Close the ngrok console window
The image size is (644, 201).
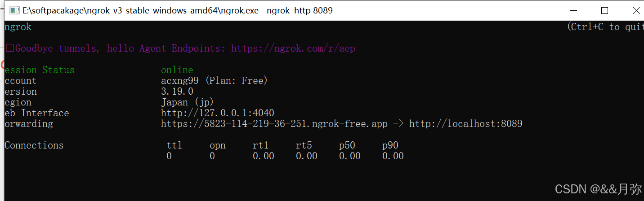coord(636,10)
